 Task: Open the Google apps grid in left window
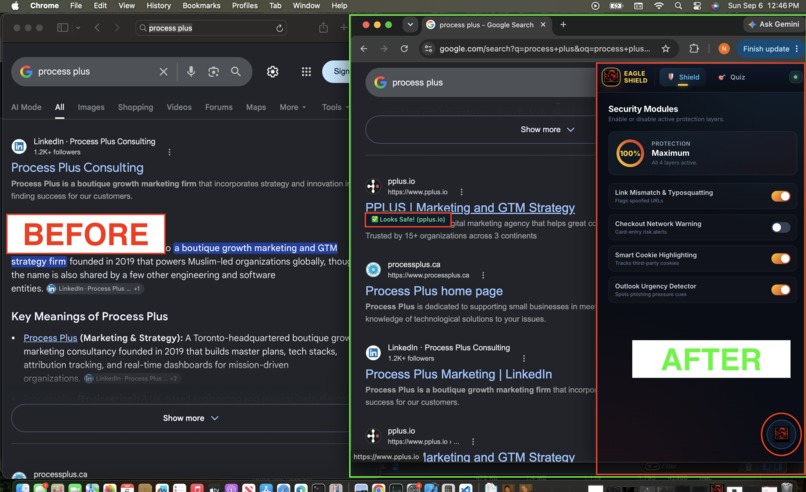tap(306, 71)
